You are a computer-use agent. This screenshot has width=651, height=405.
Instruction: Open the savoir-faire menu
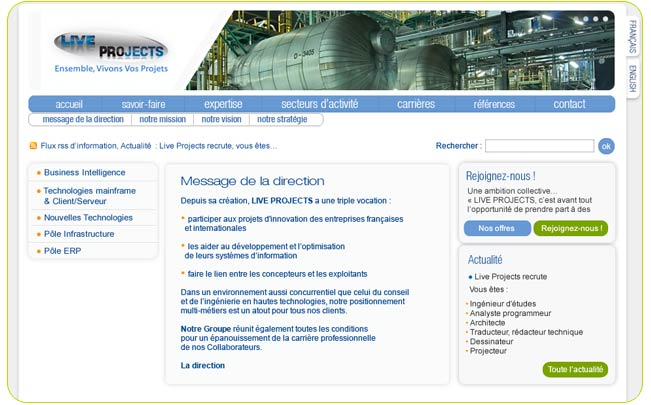tap(143, 104)
